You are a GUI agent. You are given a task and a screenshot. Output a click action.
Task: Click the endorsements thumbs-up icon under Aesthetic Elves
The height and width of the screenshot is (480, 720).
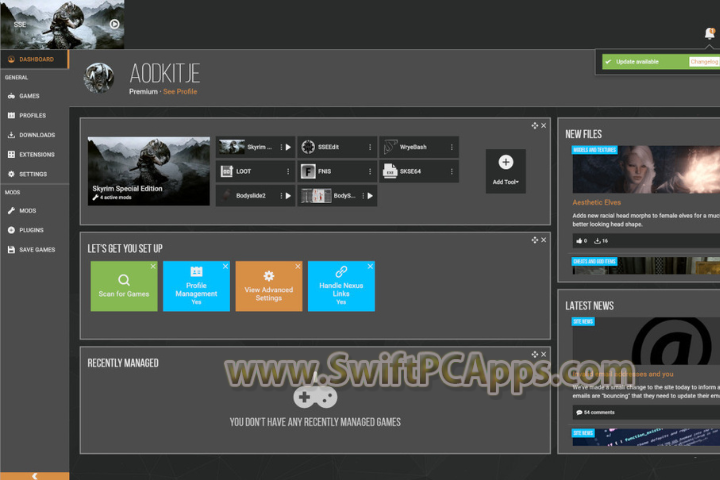tap(579, 241)
